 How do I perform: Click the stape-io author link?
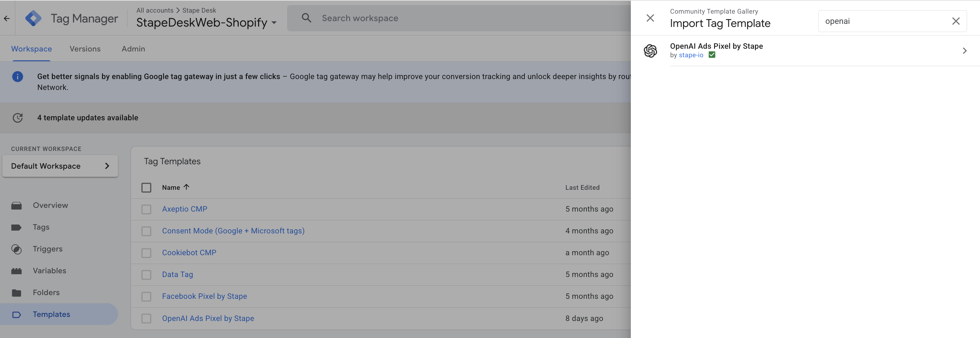pyautogui.click(x=691, y=55)
